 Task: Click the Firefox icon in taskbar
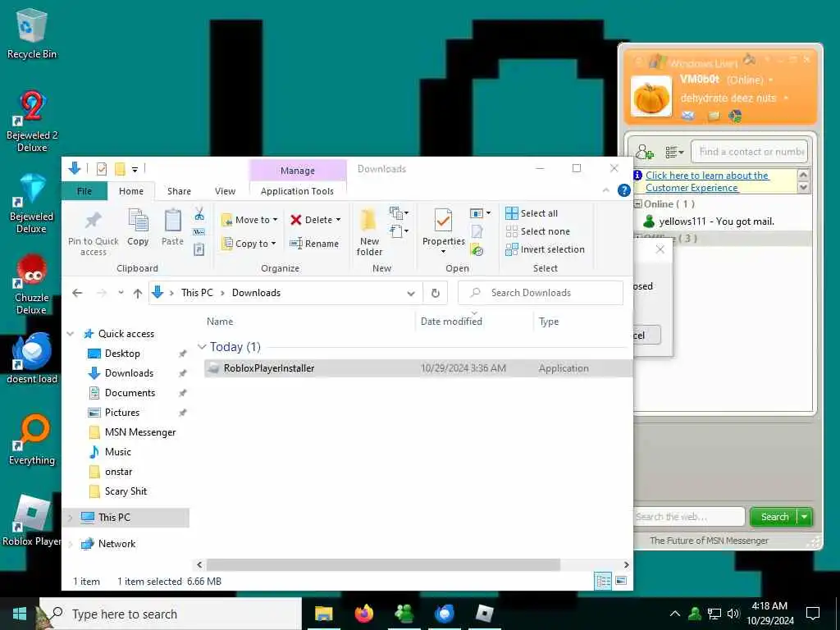pyautogui.click(x=363, y=614)
